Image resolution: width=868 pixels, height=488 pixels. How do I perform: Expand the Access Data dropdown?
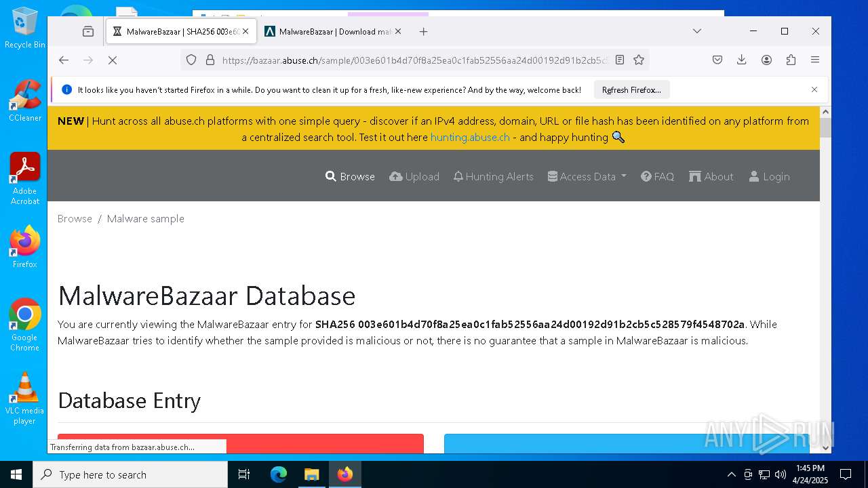587,176
